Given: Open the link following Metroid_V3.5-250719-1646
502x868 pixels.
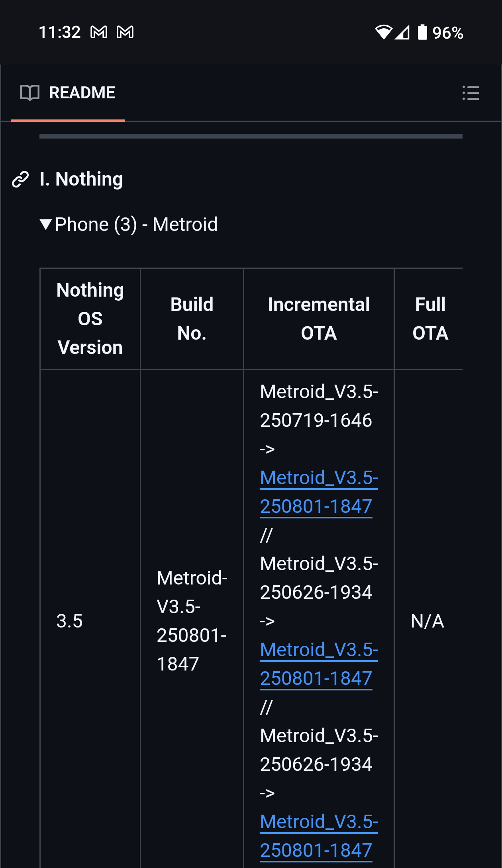Looking at the screenshot, I should point(318,492).
